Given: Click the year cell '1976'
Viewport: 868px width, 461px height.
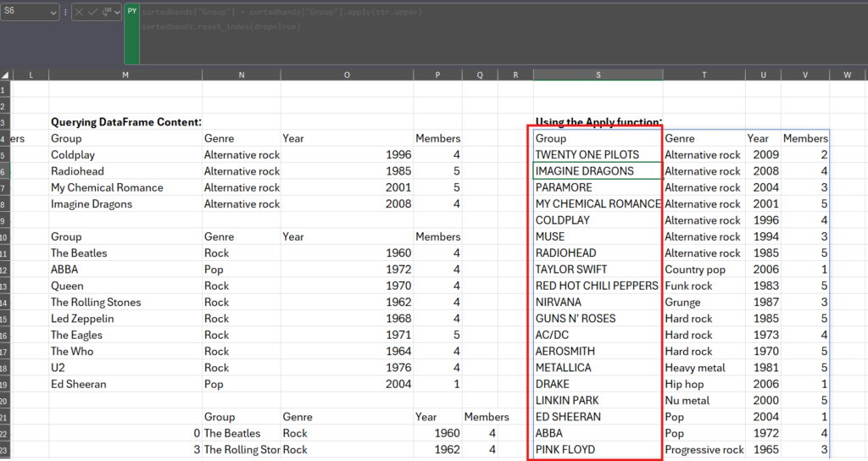Looking at the screenshot, I should pos(347,368).
